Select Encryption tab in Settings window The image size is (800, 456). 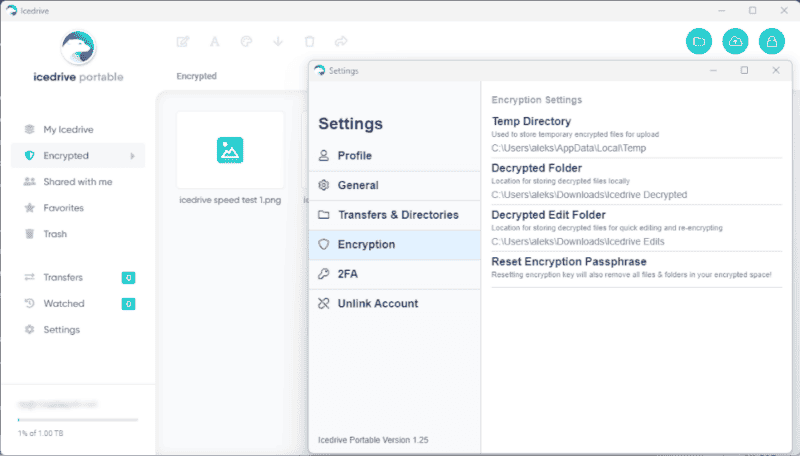[x=394, y=244]
